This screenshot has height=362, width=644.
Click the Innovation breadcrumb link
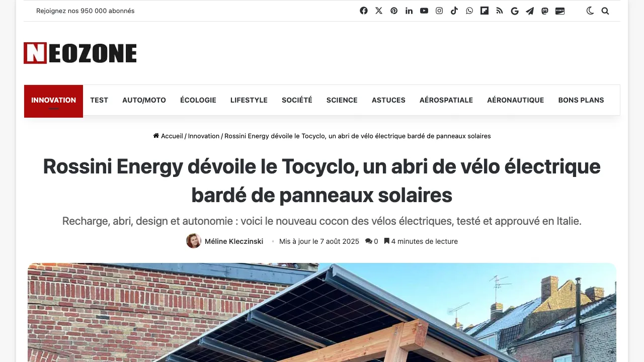204,136
